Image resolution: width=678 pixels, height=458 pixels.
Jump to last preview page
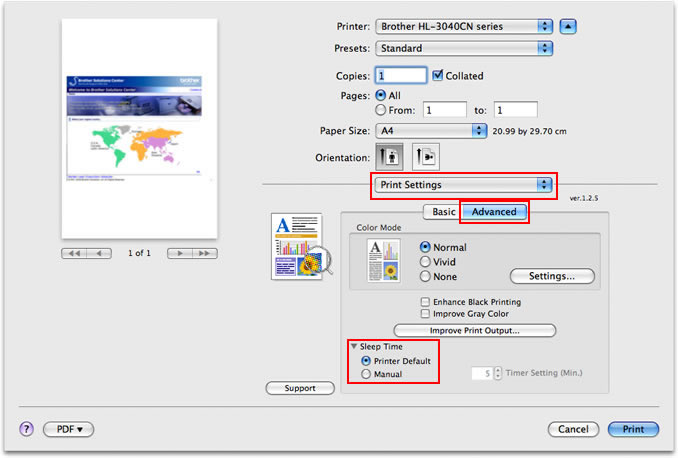pyautogui.click(x=205, y=253)
